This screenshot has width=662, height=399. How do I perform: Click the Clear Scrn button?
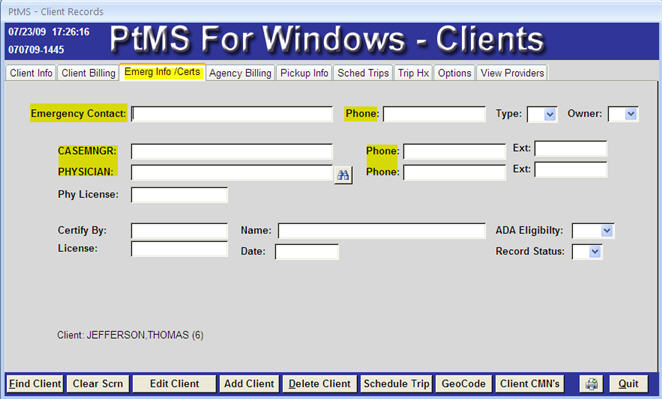[x=98, y=383]
